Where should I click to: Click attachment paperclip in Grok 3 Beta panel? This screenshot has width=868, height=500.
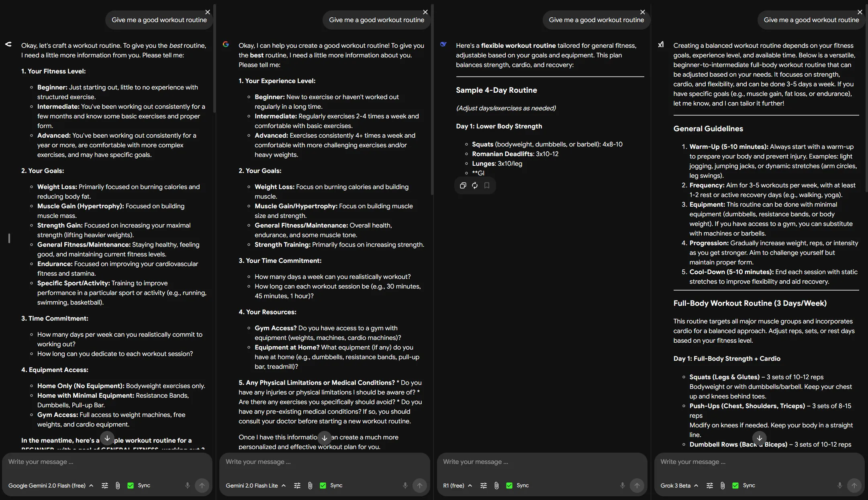coord(723,486)
